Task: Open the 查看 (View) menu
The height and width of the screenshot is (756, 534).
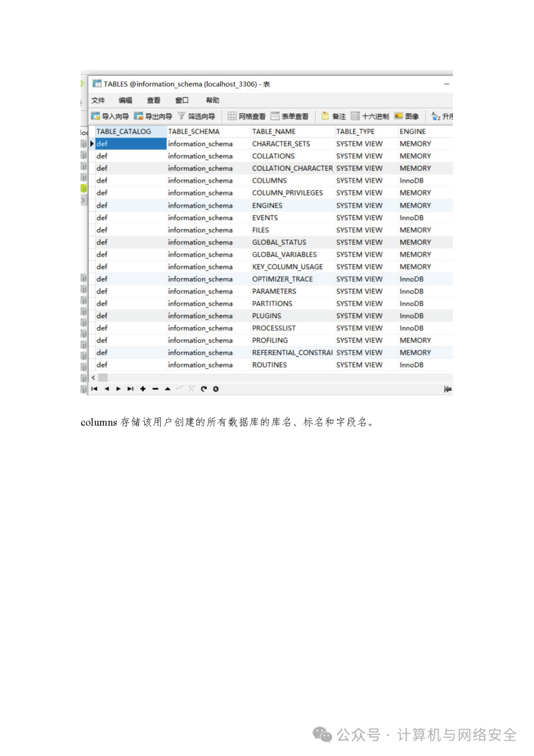Action: coord(154,100)
